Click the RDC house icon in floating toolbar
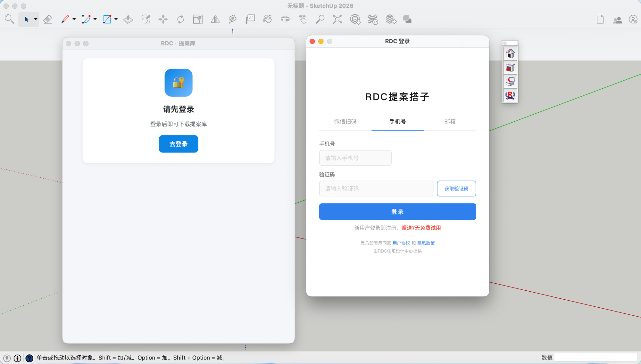This screenshot has width=641, height=364. coord(510,53)
